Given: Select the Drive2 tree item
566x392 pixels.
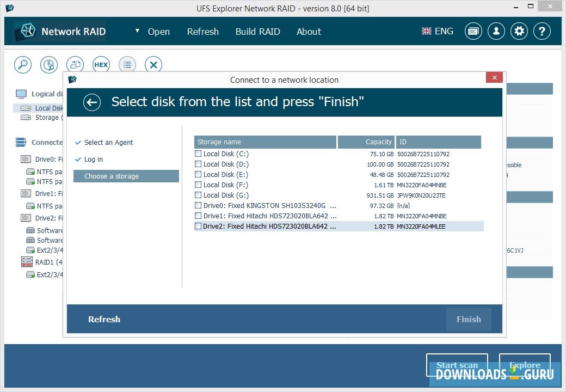Looking at the screenshot, I should (x=41, y=218).
